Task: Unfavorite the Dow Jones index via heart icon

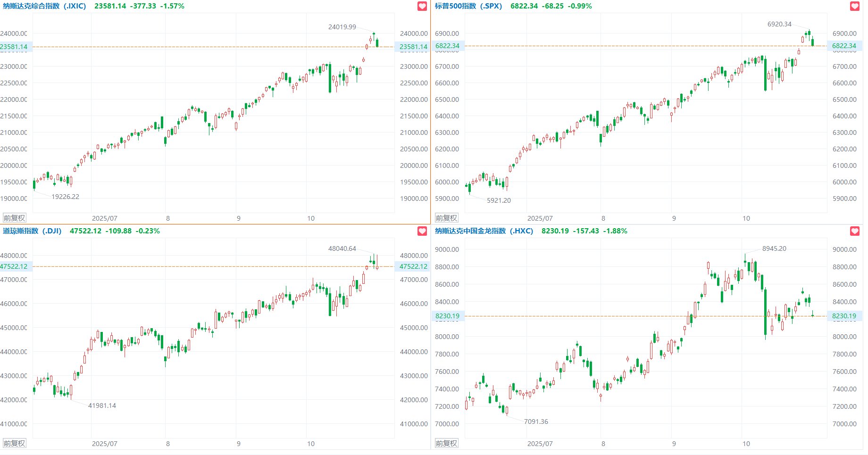Action: 422,231
